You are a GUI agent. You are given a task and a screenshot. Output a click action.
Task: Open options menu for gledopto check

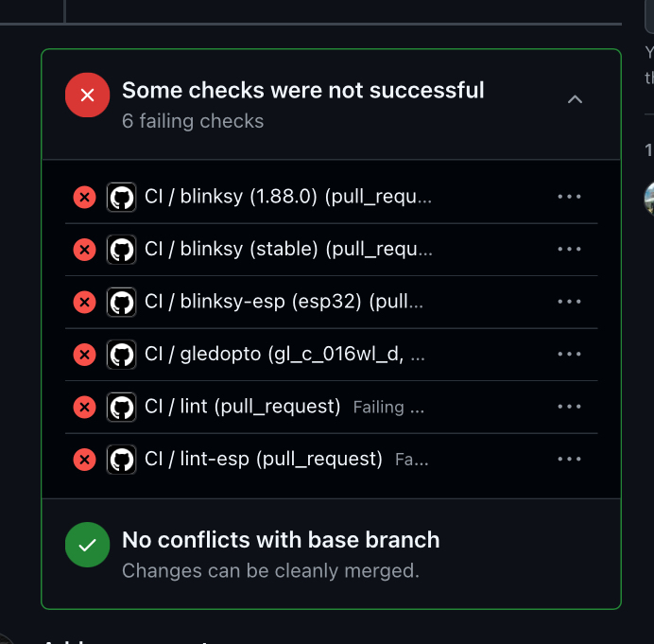pyautogui.click(x=569, y=355)
